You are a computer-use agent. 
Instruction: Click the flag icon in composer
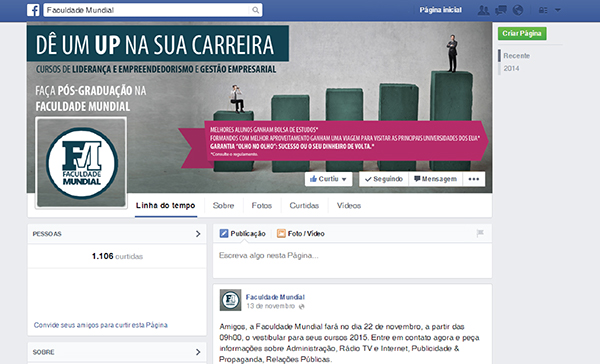(x=480, y=233)
